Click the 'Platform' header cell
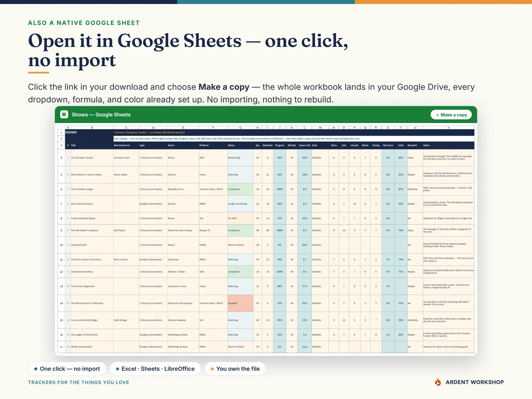This screenshot has width=532, height=399. click(213, 145)
